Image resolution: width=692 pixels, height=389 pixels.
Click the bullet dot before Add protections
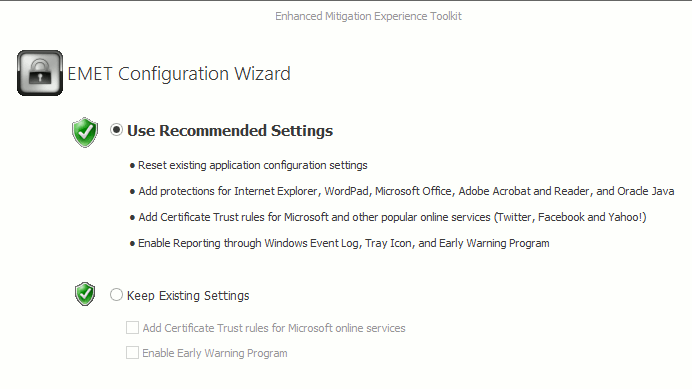132,192
